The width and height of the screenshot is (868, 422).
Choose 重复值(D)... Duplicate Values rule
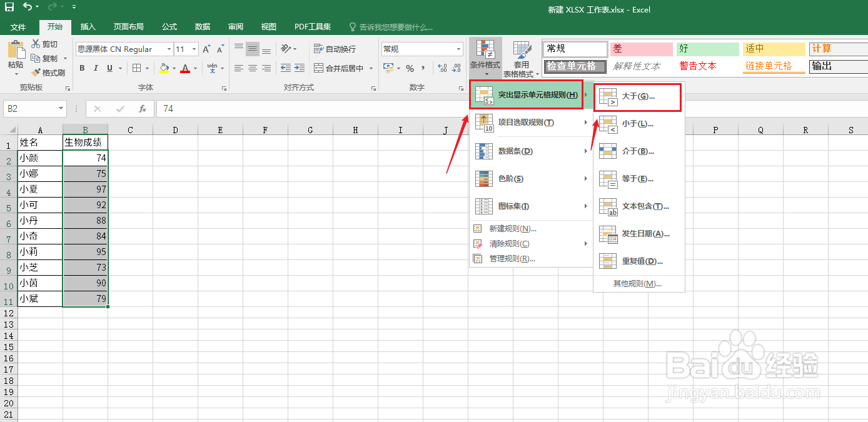pyautogui.click(x=638, y=261)
